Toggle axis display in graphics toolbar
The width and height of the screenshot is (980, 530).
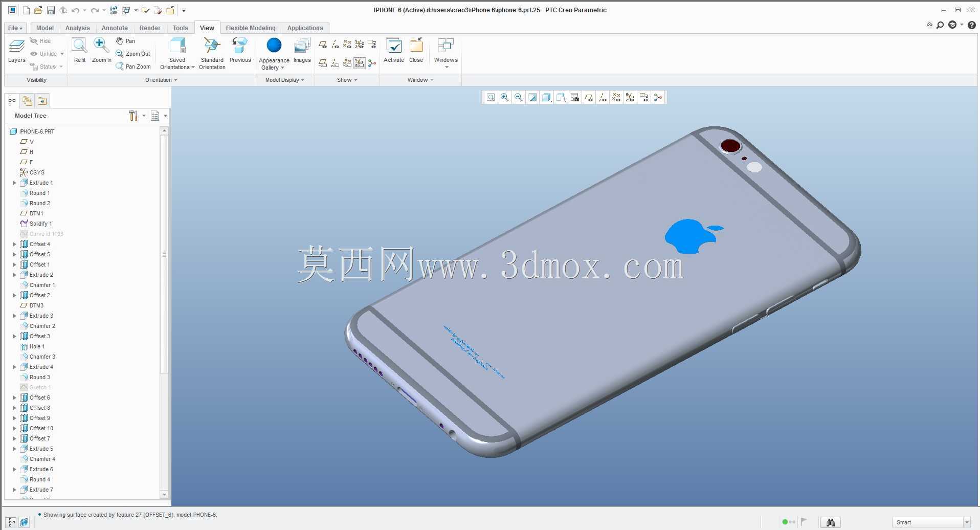click(x=603, y=97)
